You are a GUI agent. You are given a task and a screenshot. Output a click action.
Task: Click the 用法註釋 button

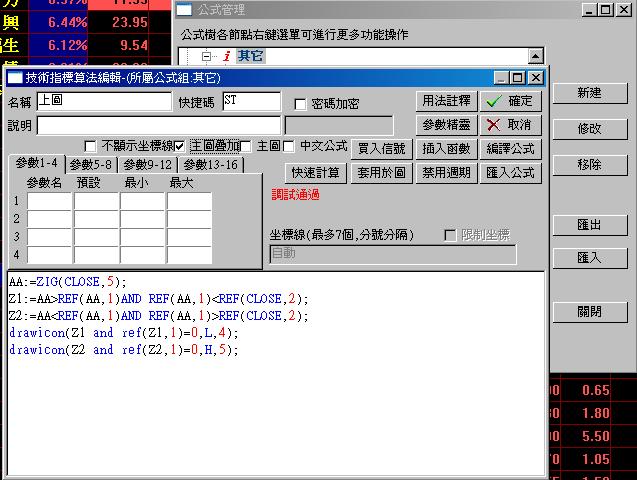coord(446,101)
